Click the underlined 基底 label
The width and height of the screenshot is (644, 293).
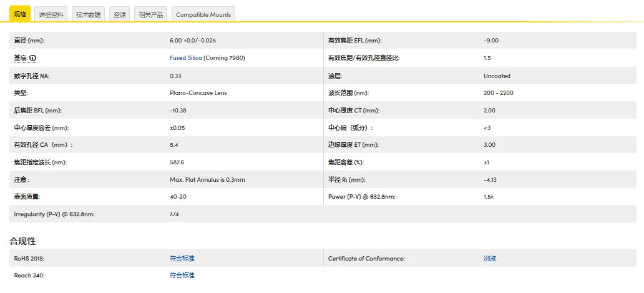pos(21,58)
